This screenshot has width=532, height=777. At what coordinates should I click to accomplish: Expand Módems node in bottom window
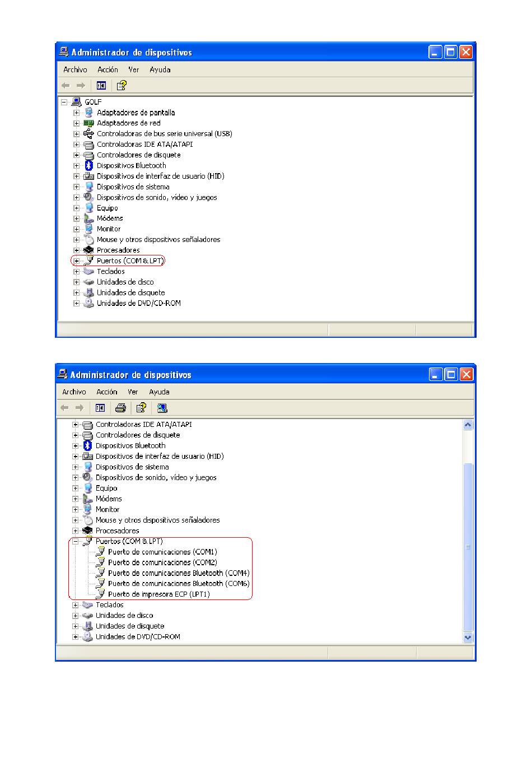pos(76,499)
